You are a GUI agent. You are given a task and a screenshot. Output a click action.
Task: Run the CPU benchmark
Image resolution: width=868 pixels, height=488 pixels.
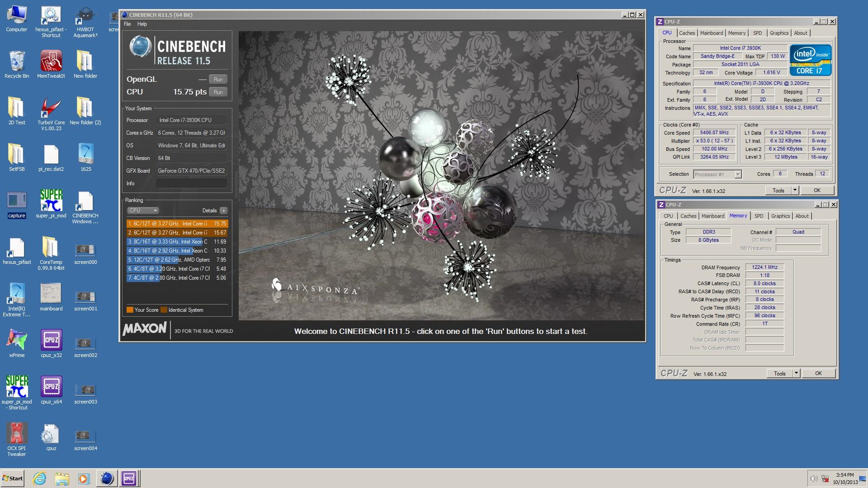(218, 92)
